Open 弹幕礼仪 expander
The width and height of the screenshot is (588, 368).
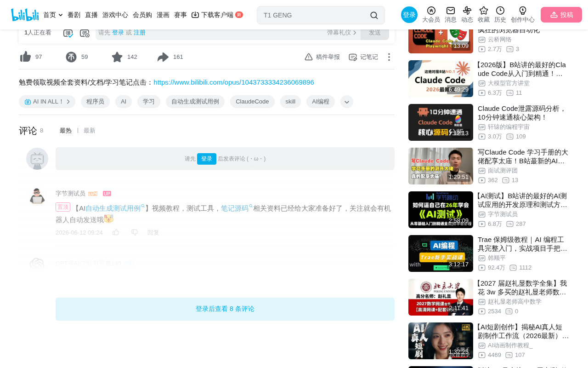tap(342, 33)
